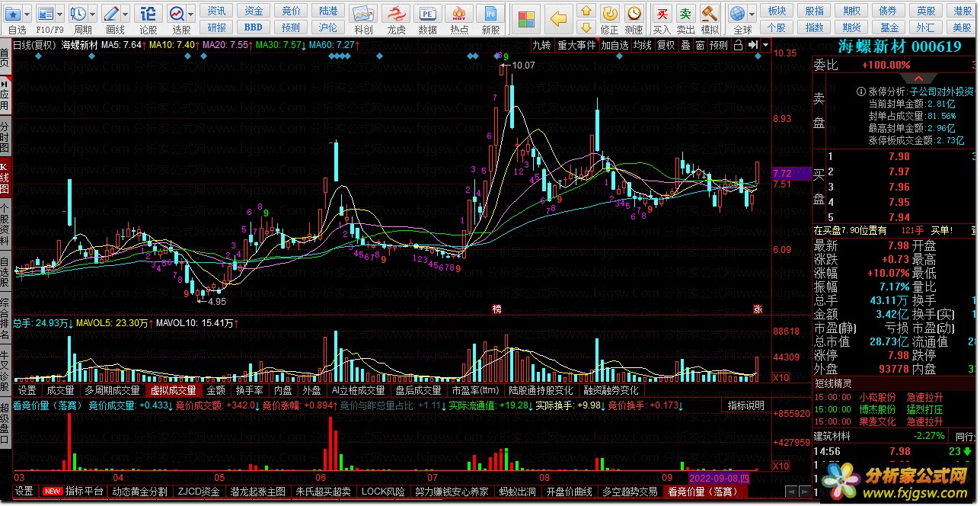
Task: Switch to 动态黄金分割 indicator tab
Action: 139,492
